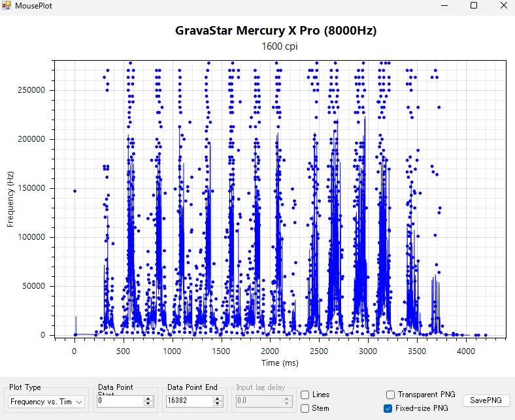
Task: Click the 'Time (ms)' axis label
Action: tap(280, 363)
